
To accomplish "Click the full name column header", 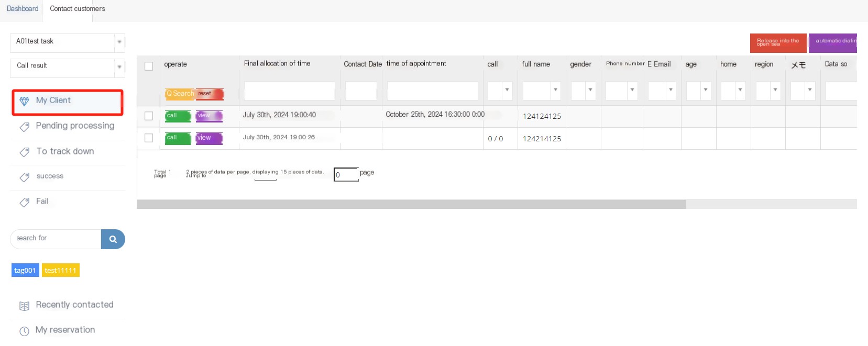I will (x=536, y=64).
